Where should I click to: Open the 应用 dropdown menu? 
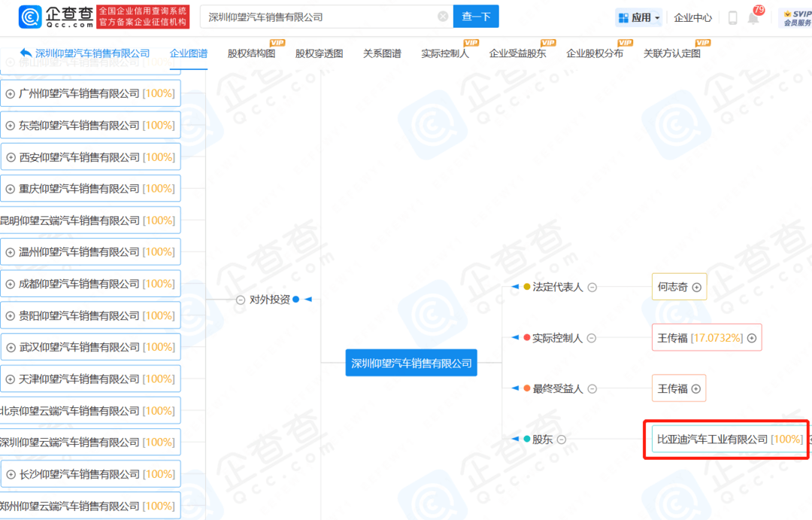point(639,17)
